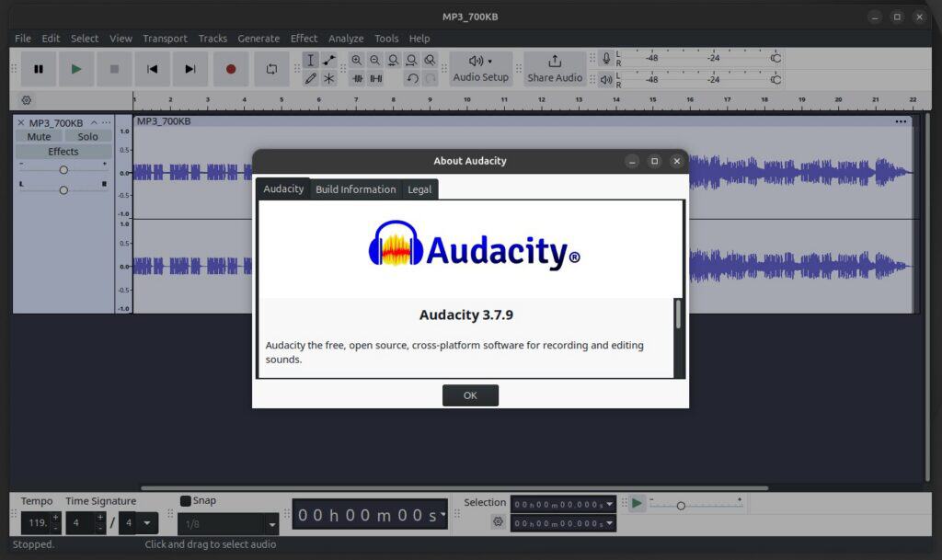The height and width of the screenshot is (560, 942).
Task: Click OK to close About Audacity
Action: click(x=470, y=395)
